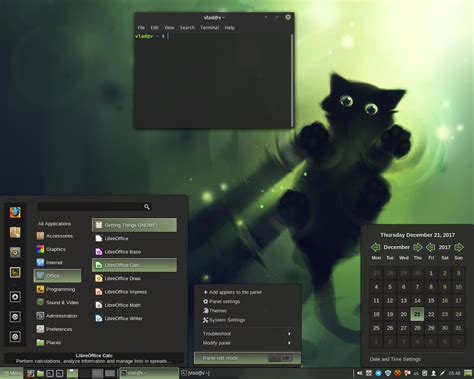Click the Firefox launcher on the bottom panel
Viewport: 474px width, 379px height.
tap(30, 373)
